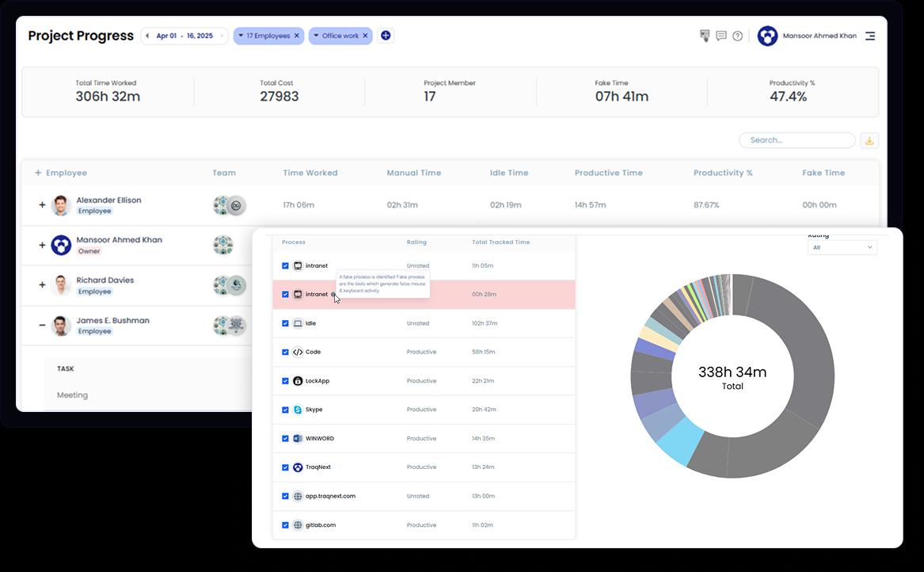
Task: Open the hamburger menu beside the user name
Action: click(x=869, y=36)
